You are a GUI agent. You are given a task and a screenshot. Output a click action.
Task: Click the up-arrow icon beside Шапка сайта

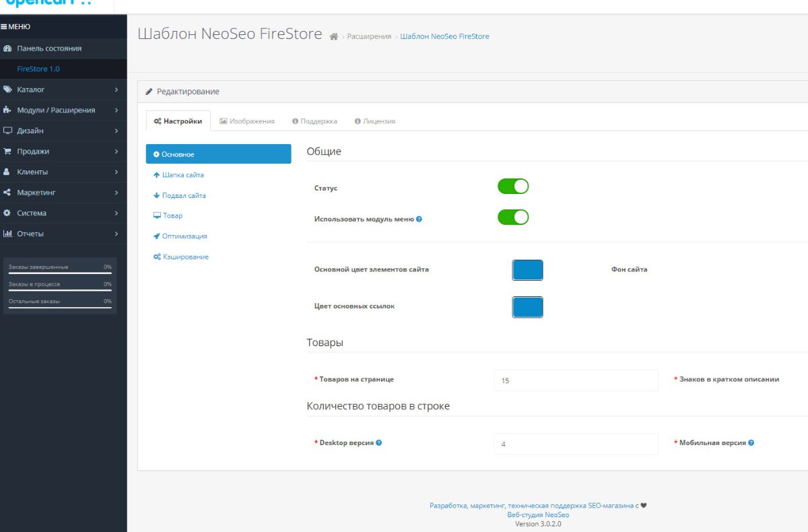click(x=157, y=174)
